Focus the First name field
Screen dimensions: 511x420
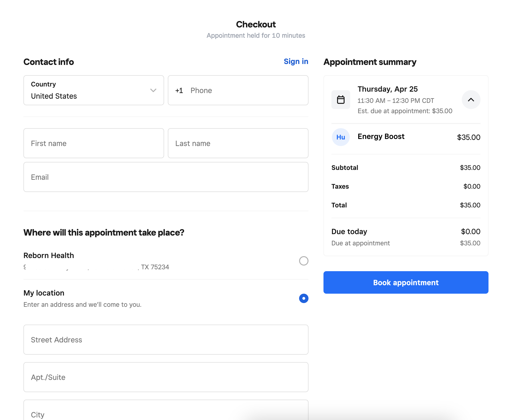point(94,143)
